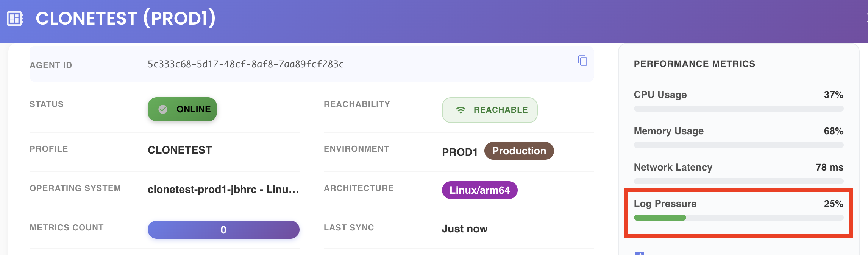Click the PROD1 environment name

[460, 152]
